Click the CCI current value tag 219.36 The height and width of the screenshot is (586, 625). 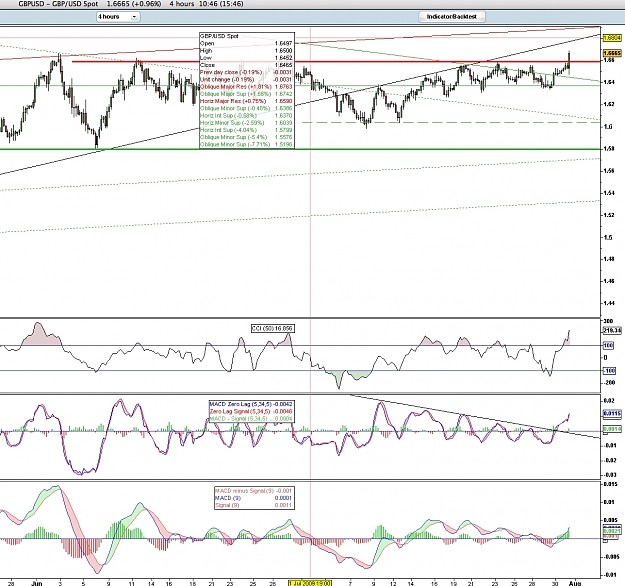(612, 330)
